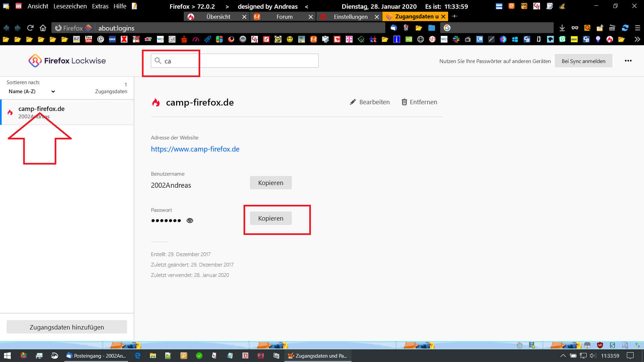Image resolution: width=644 pixels, height=362 pixels.
Task: Open the three-dots Lockwise menu
Action: coord(628,61)
